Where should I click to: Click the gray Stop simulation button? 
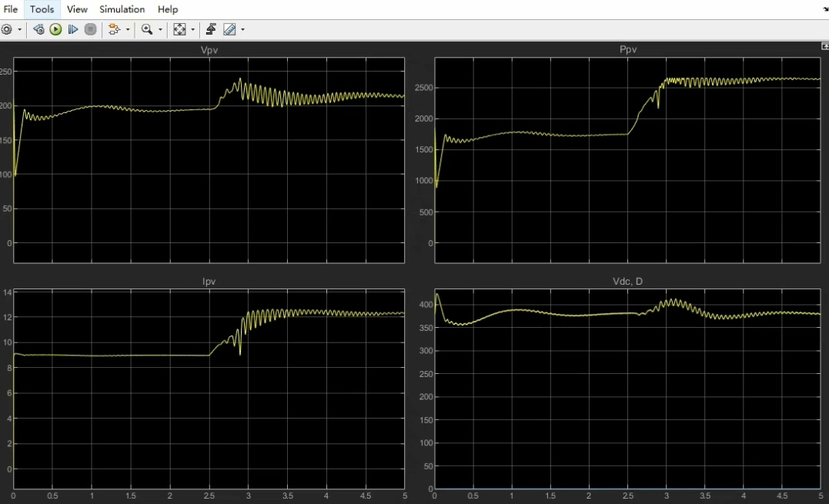(90, 29)
